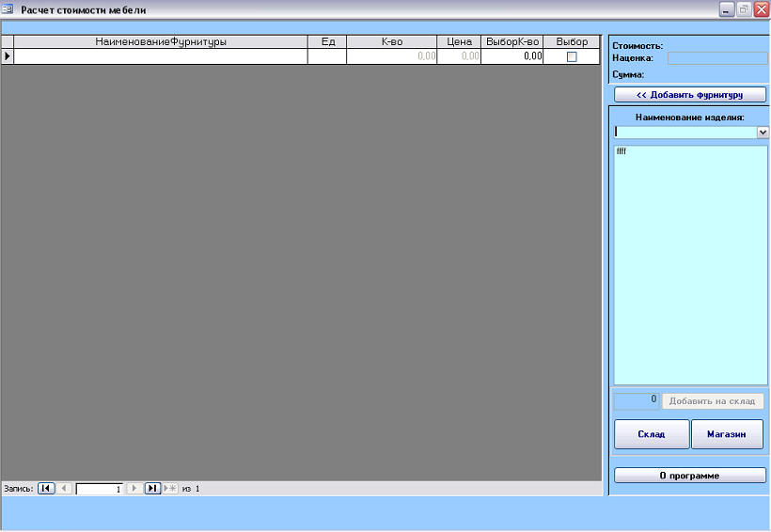Close the Расчет стоимости мебели window
Image resolution: width=771 pixels, height=532 pixels.
click(x=762, y=9)
